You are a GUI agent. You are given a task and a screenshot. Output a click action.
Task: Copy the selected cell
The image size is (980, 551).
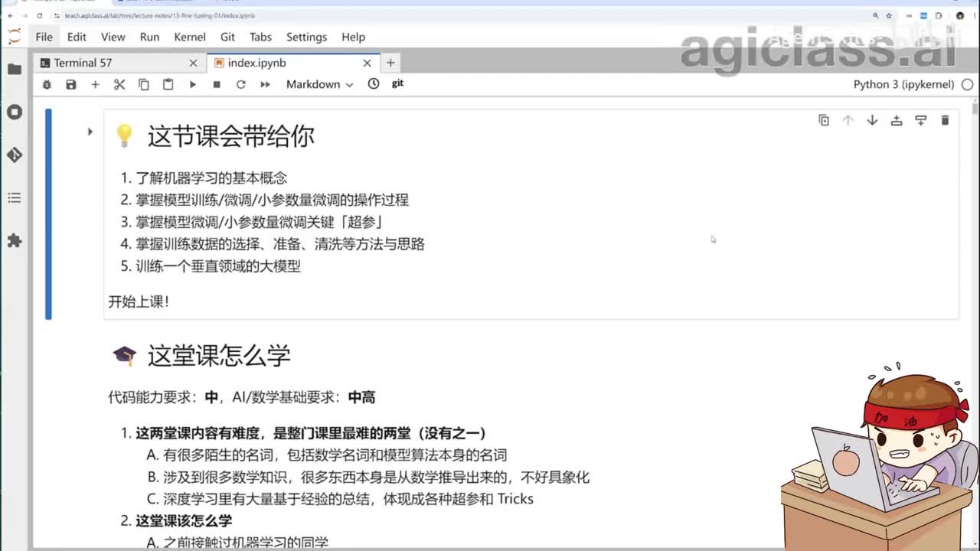[x=144, y=84]
